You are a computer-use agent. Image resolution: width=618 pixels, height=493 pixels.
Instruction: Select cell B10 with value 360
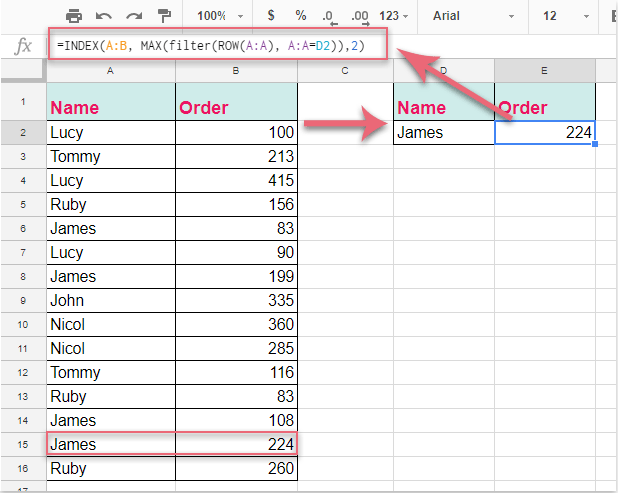click(236, 324)
